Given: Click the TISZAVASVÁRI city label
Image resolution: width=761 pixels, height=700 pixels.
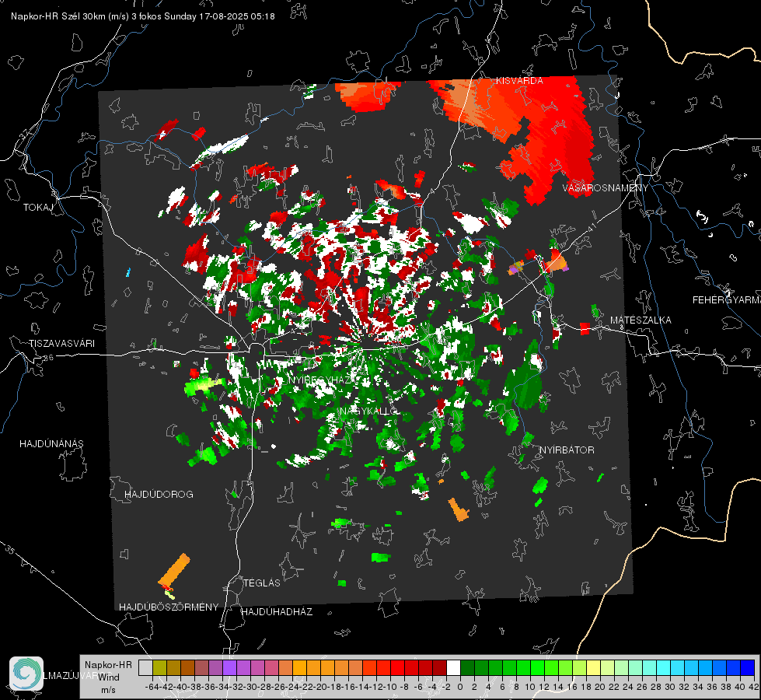Looking at the screenshot, I should (61, 344).
